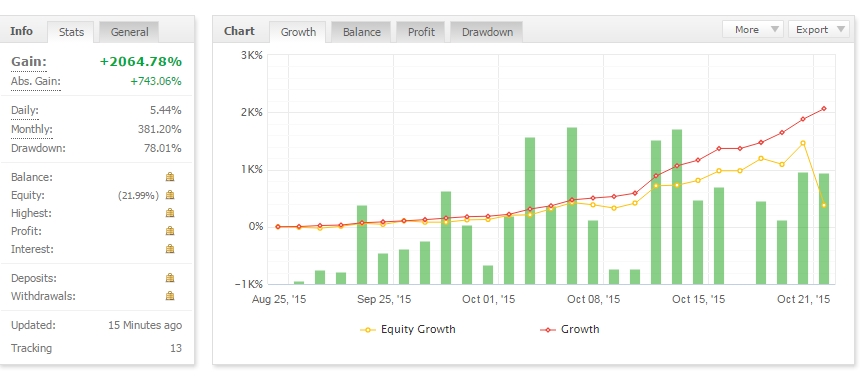Switch to the Stats tab
Viewport: 861px width, 384px height.
[71, 32]
